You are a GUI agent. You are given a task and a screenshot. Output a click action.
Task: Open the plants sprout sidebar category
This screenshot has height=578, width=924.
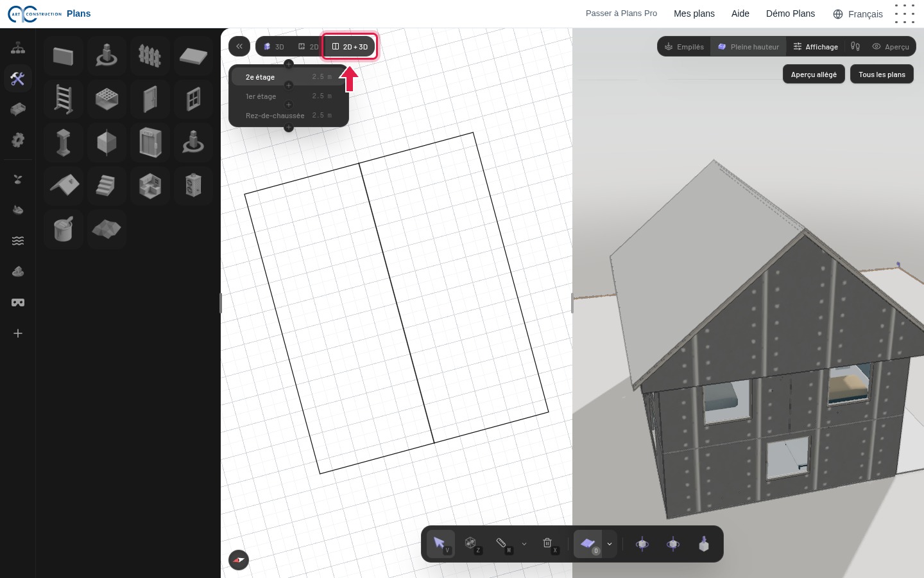click(x=18, y=179)
